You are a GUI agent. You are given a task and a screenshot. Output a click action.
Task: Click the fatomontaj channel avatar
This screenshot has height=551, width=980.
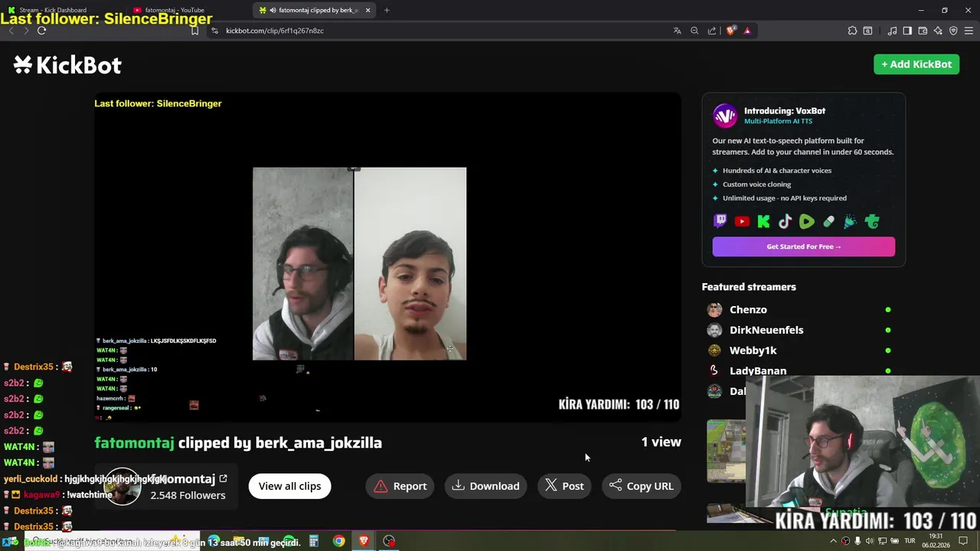point(122,487)
